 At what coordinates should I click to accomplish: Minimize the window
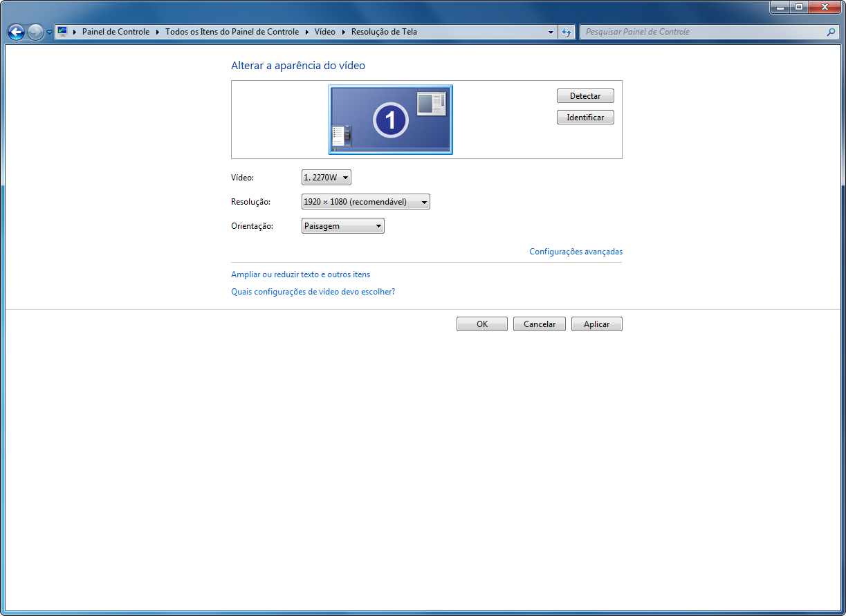(780, 6)
